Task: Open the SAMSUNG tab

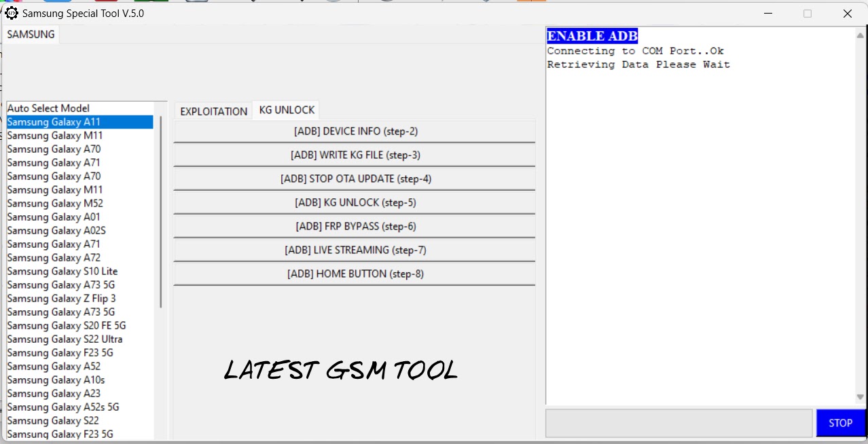Action: coord(31,34)
